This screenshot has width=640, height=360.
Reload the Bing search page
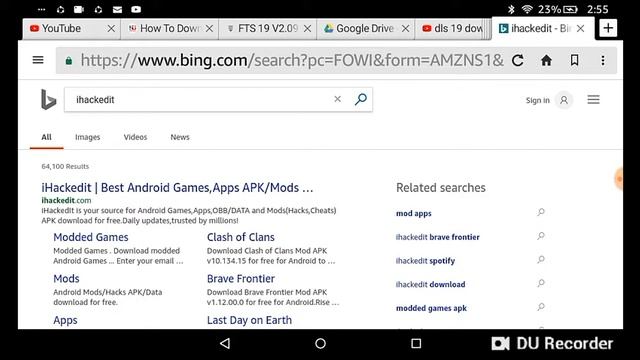click(x=518, y=60)
